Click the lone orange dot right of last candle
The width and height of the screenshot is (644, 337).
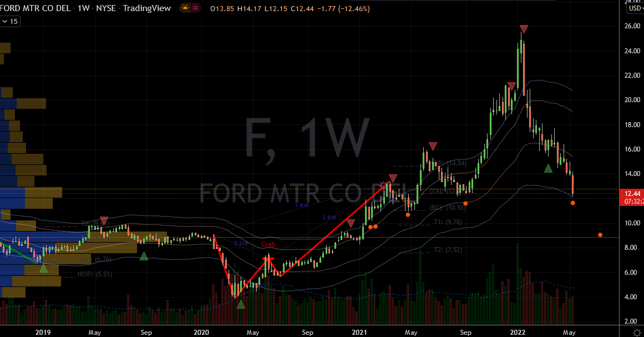coord(600,235)
